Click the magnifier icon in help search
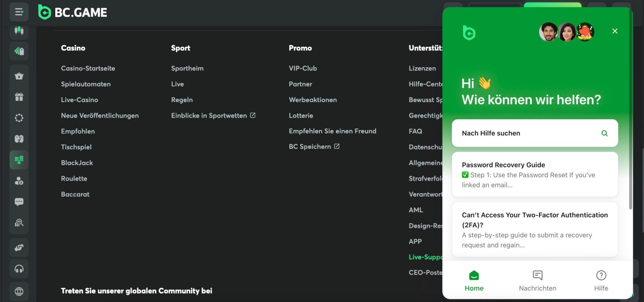 pos(604,133)
